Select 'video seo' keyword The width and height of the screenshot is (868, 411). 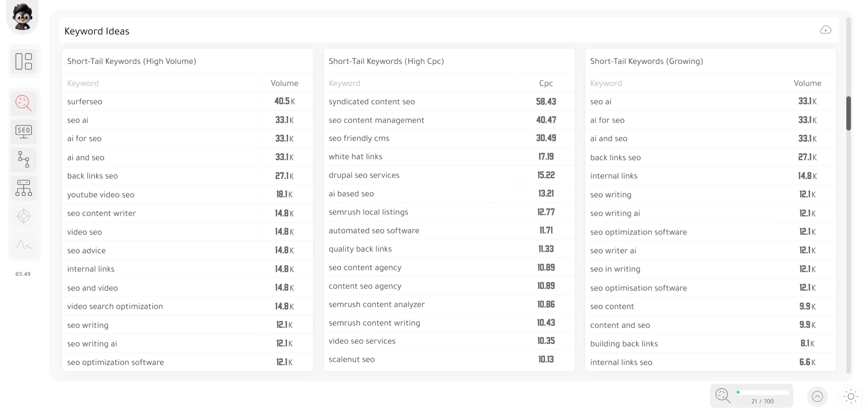click(84, 232)
